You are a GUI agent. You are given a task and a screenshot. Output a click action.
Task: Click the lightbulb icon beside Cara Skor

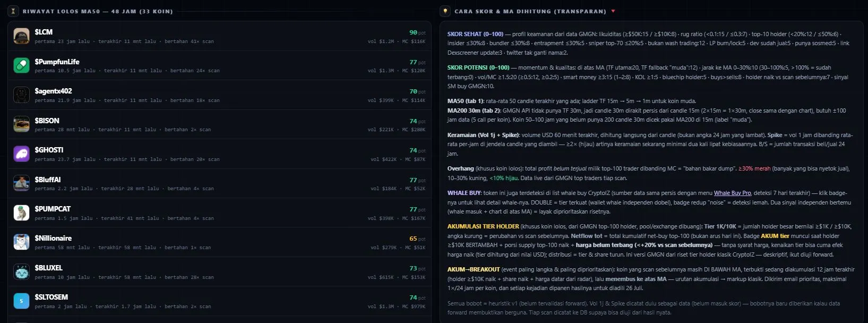point(445,11)
